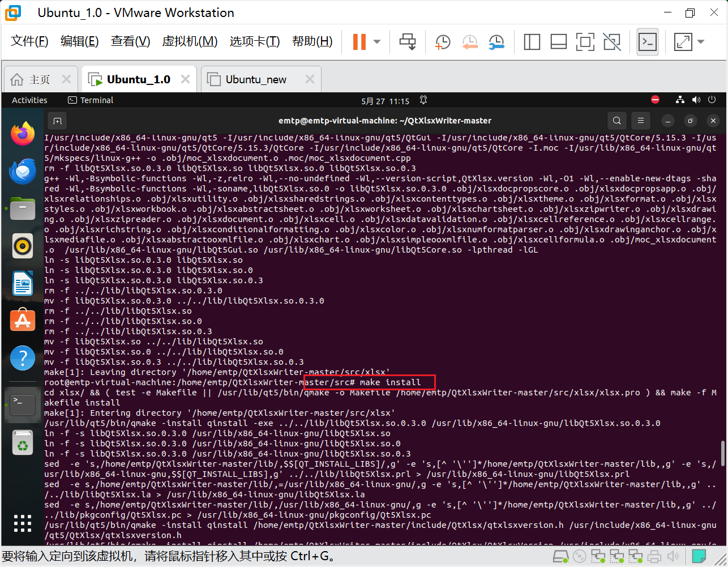This screenshot has height=567, width=728.
Task: Open a new terminal tab with the plus icon
Action: point(57,121)
